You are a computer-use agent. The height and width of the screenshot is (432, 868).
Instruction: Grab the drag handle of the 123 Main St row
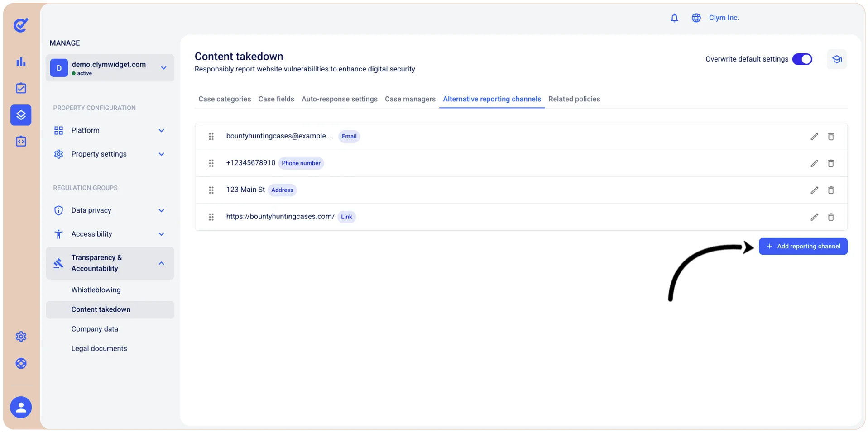211,190
